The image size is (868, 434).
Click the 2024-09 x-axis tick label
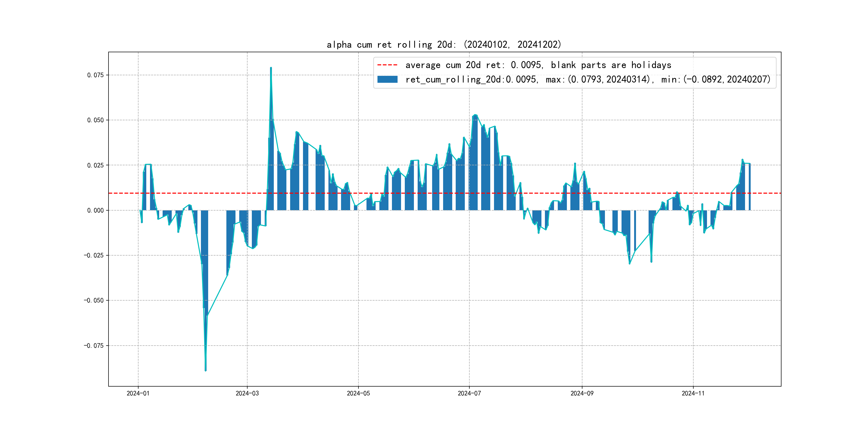[x=582, y=393]
